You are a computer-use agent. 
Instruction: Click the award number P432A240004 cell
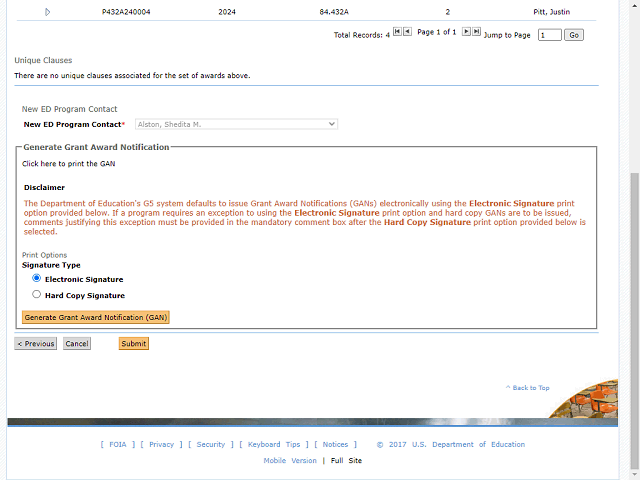click(126, 12)
